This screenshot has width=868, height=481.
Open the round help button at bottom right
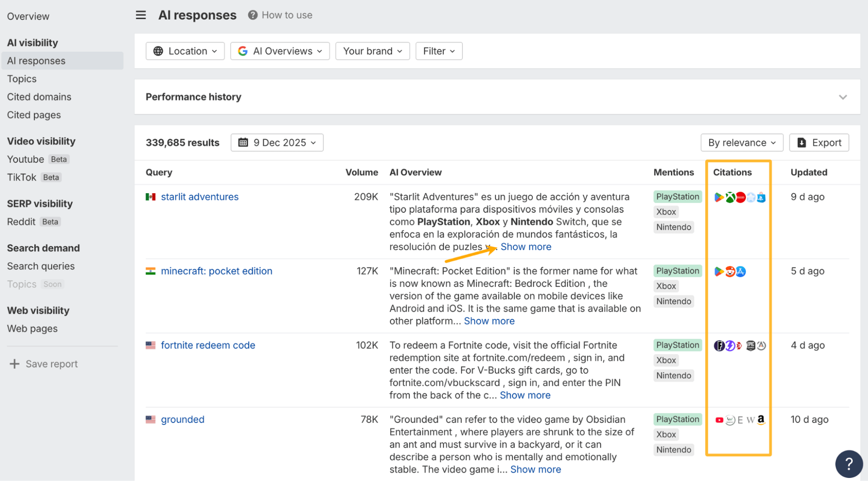click(848, 464)
